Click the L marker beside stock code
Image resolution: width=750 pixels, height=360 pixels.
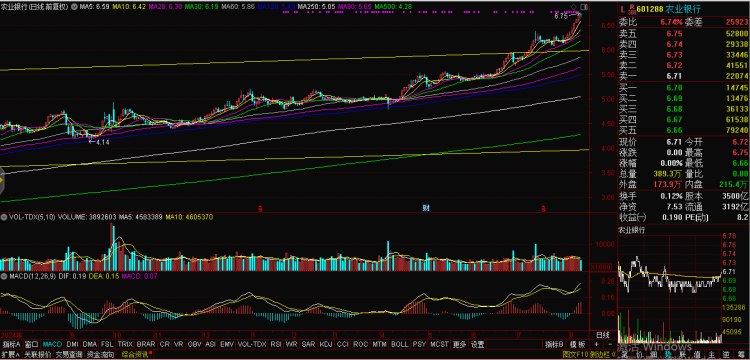tap(623, 9)
